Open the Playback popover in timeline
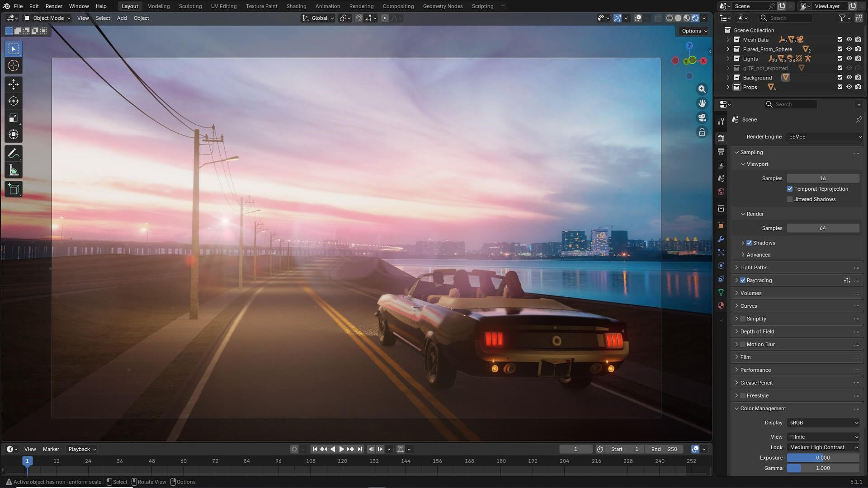 pyautogui.click(x=82, y=449)
